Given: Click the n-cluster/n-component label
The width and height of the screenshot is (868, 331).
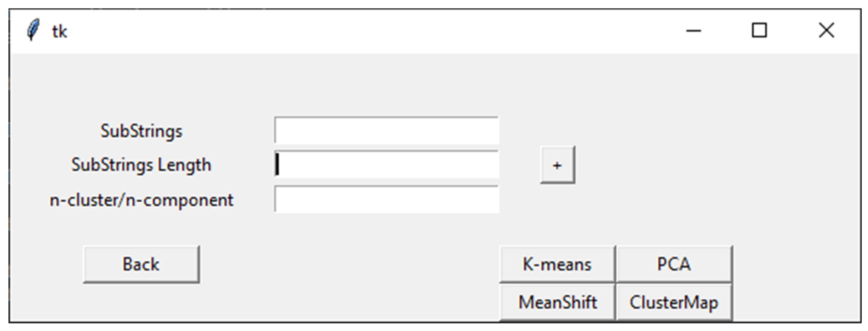Looking at the screenshot, I should [x=141, y=200].
